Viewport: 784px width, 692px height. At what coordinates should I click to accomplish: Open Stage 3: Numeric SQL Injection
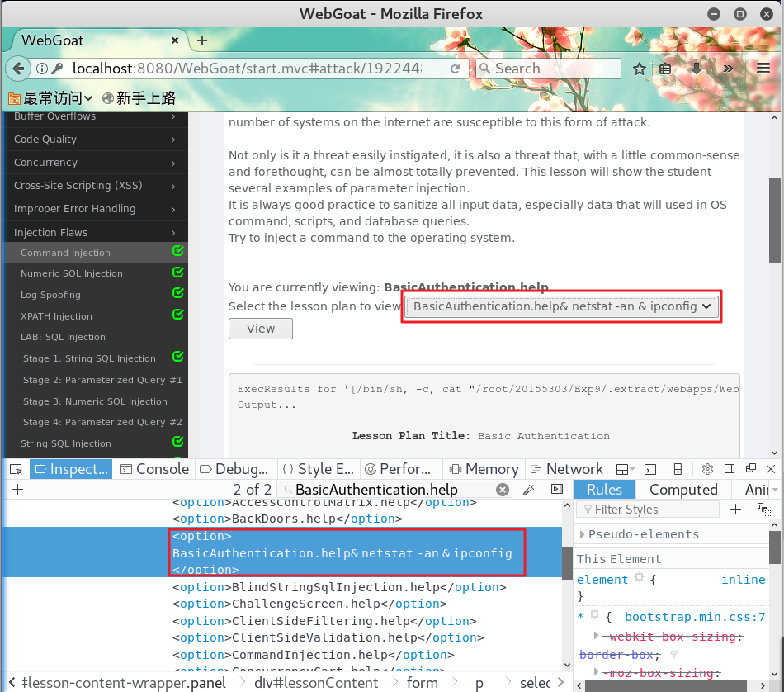point(95,401)
